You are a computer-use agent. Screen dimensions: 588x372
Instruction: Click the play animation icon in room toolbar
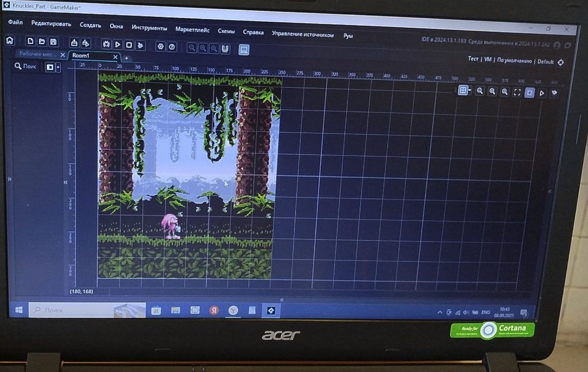point(542,93)
